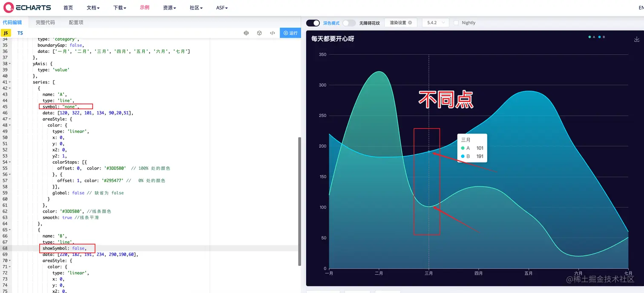
Task: Click the code editor vertical scrollbar
Action: 299,201
